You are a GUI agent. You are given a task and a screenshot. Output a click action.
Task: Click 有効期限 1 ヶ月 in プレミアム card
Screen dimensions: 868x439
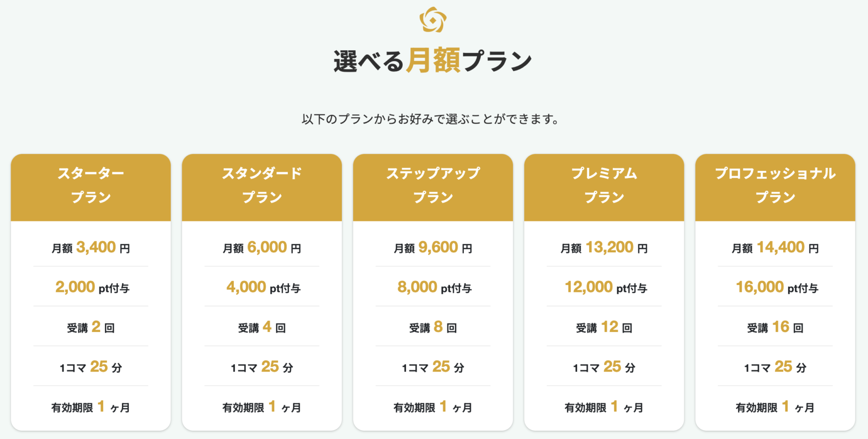pos(604,407)
